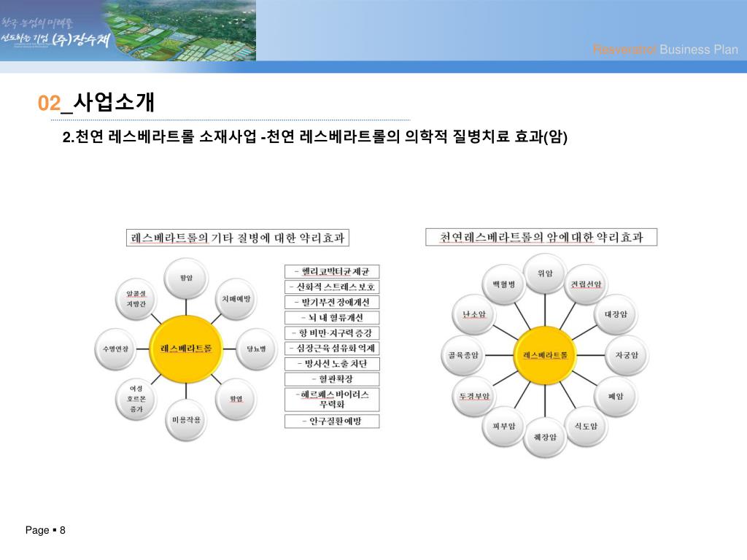
Task: Select the '수명연장' bubble
Action: click(x=116, y=349)
